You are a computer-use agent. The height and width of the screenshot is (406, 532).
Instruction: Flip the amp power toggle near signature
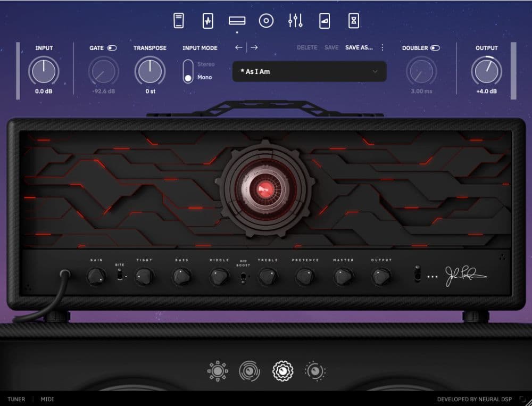tap(418, 274)
